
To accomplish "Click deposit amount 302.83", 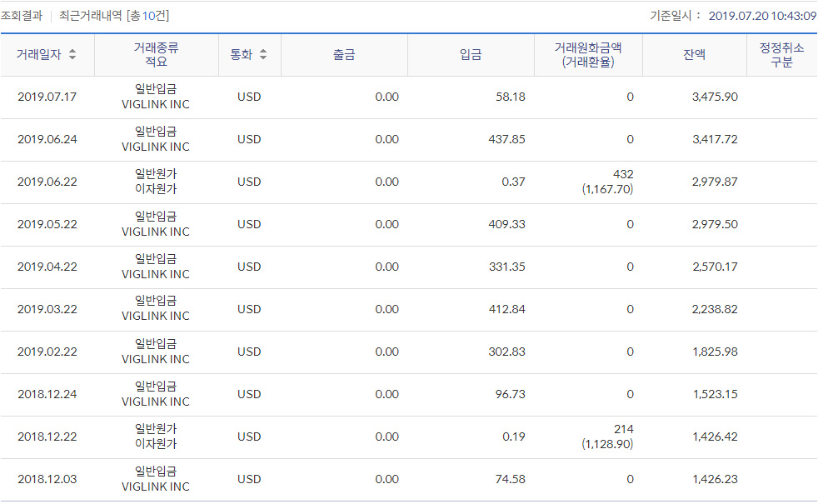I will [x=506, y=352].
